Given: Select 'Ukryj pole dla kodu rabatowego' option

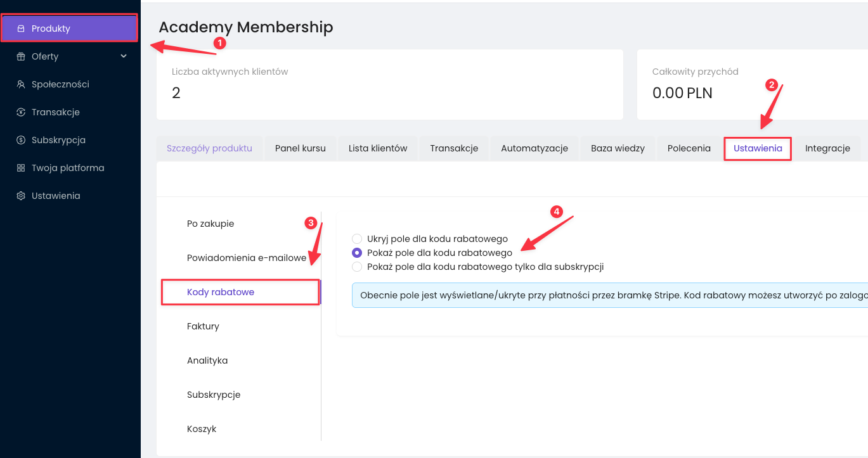Looking at the screenshot, I should pos(357,239).
